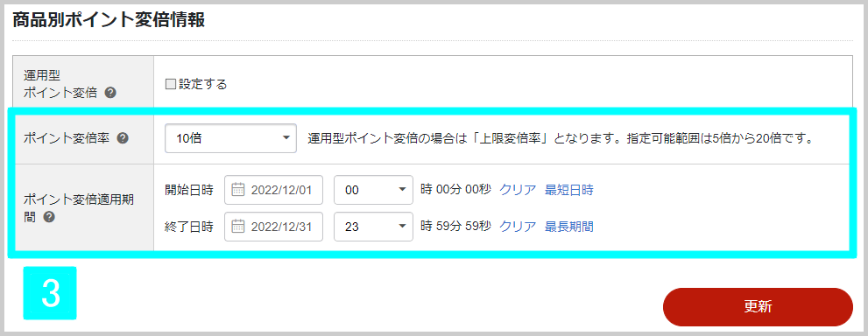The width and height of the screenshot is (868, 336).
Task: Click the 最長期間 link
Action: tap(569, 227)
